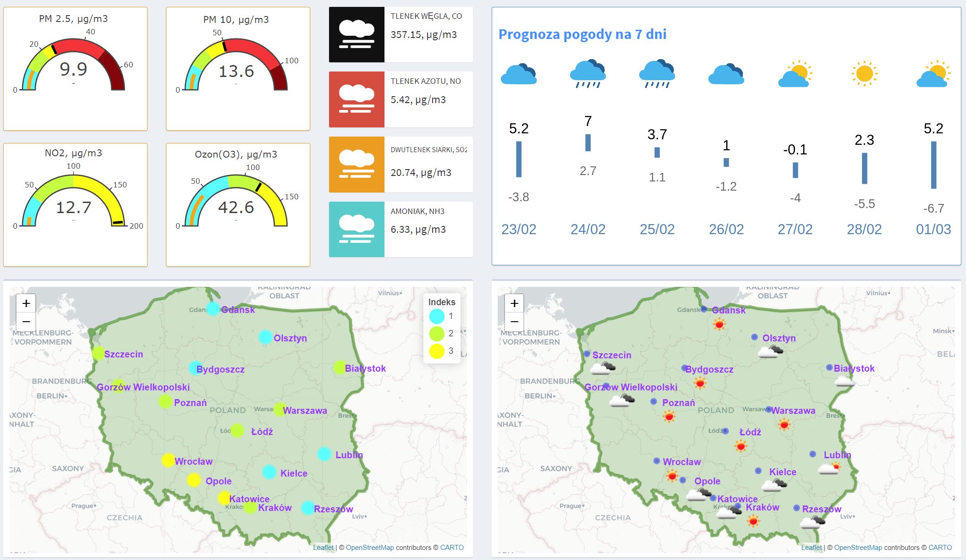
Task: Click the Białystok station dot on the weather map
Action: point(829,368)
